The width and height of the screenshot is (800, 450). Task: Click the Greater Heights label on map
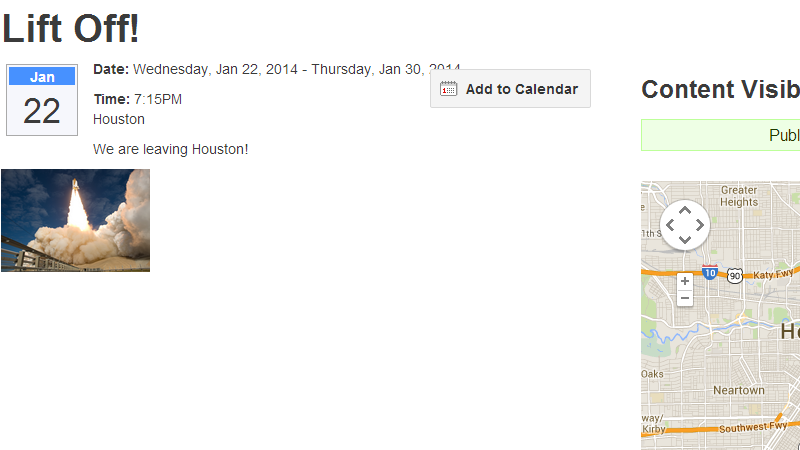[x=739, y=195]
